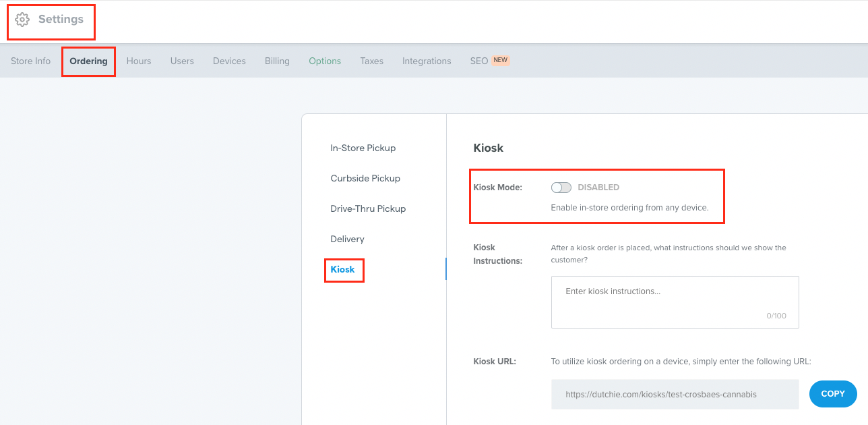Switch to the Options tab
Viewport: 868px width, 425px height.
pos(325,61)
